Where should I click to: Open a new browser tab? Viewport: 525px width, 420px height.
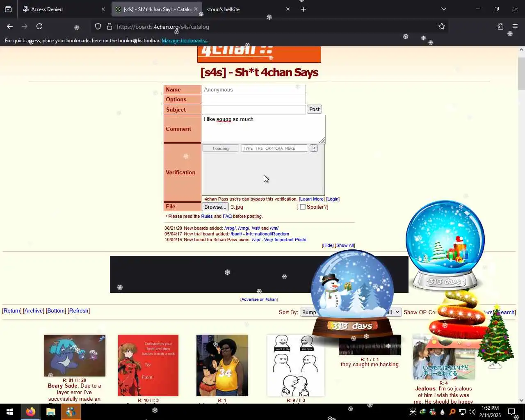click(x=303, y=9)
